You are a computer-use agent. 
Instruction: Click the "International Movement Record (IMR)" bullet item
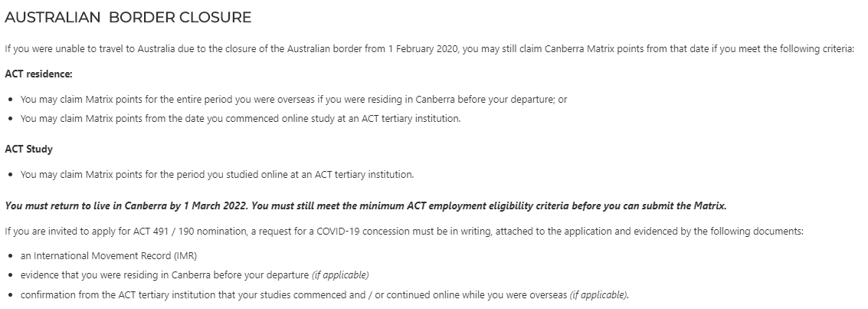point(109,255)
